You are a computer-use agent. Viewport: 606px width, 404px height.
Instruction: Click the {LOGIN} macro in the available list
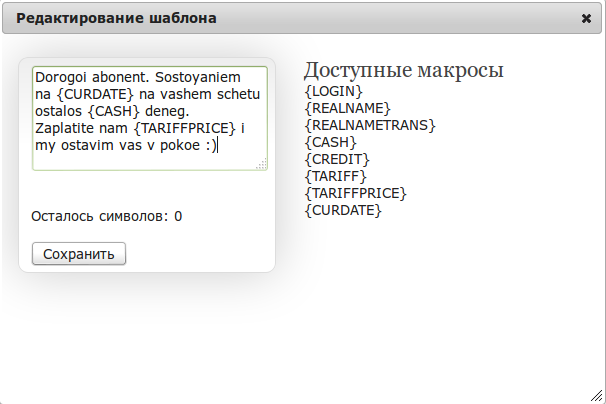[334, 92]
